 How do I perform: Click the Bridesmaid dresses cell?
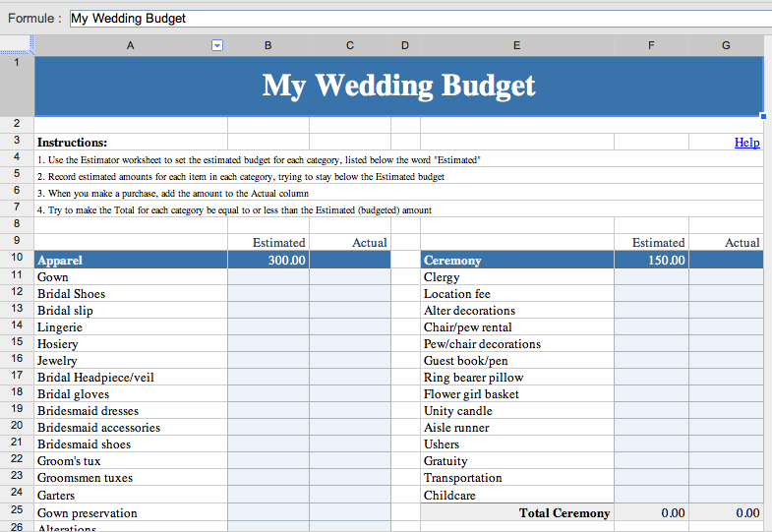131,411
